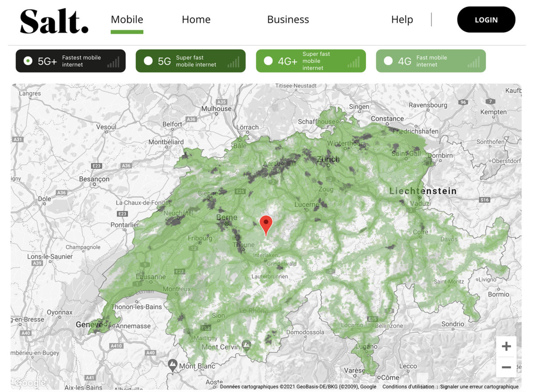Click the Davos label on map
The width and height of the screenshot is (534, 392).
click(x=449, y=239)
